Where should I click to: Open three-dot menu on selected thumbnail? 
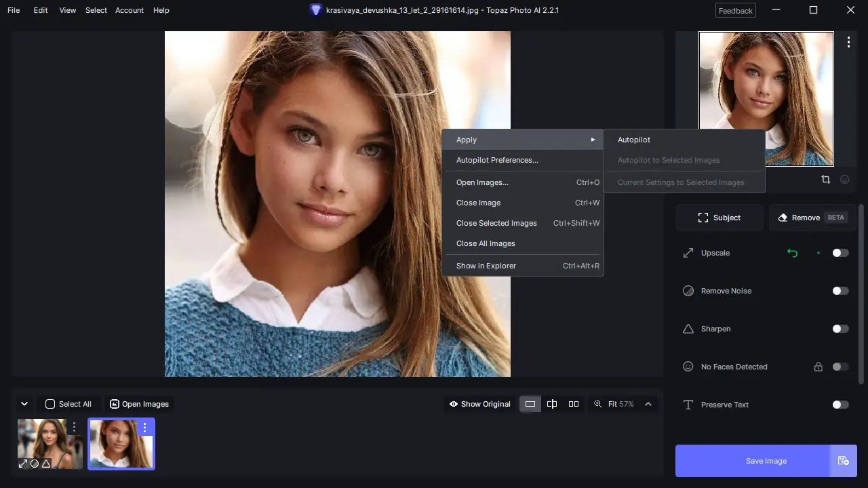point(144,428)
